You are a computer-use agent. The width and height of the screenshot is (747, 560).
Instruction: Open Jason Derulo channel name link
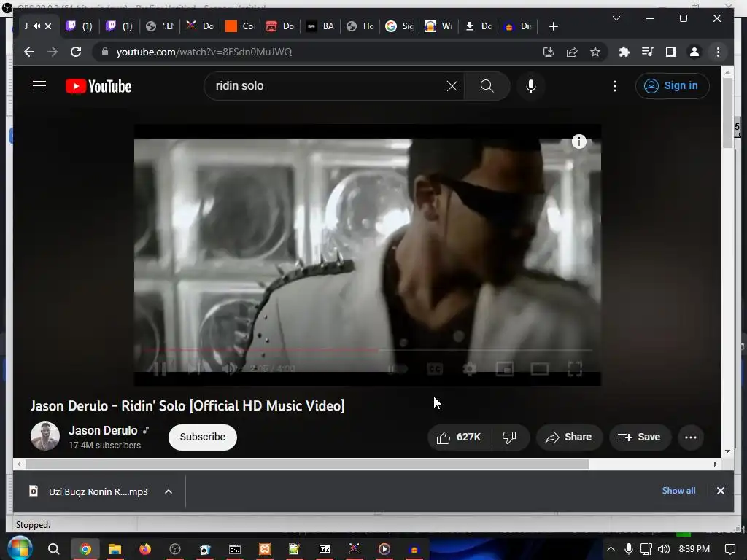(x=103, y=430)
